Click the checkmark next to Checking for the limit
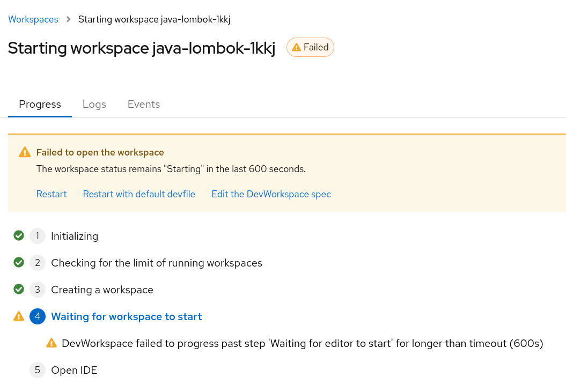566x392 pixels. [19, 262]
